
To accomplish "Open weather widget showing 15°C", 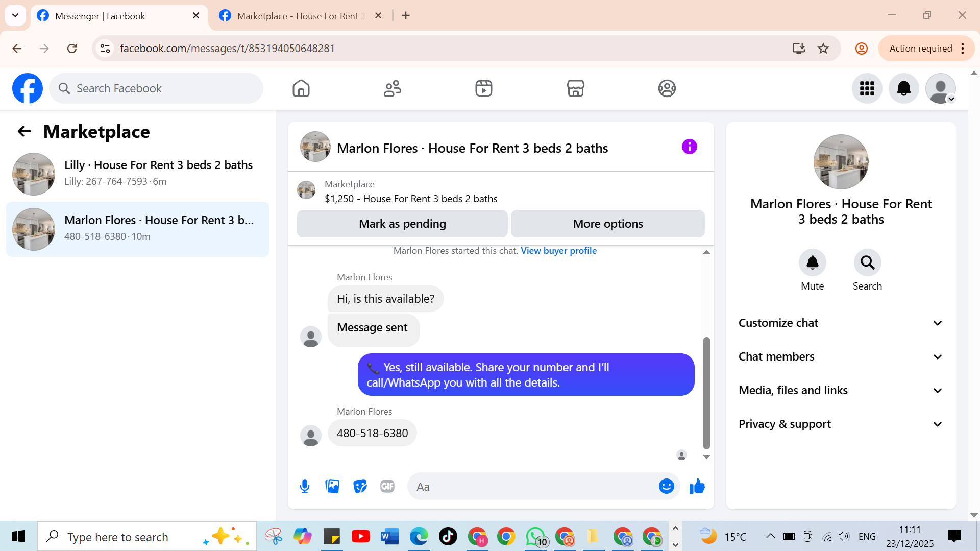I will 723,536.
